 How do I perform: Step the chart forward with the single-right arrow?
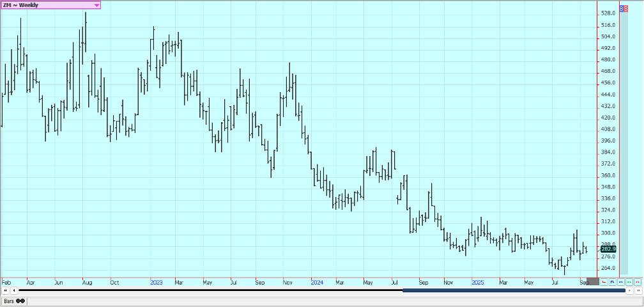(x=630, y=290)
